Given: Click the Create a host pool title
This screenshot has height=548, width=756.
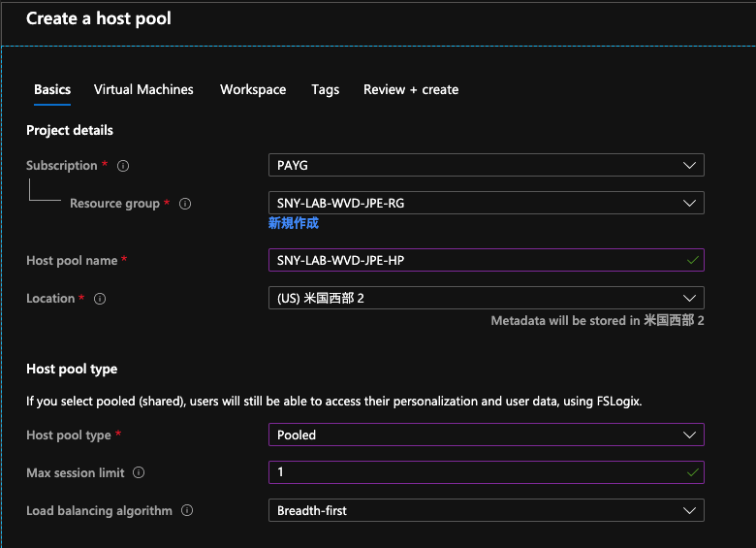Looking at the screenshot, I should [99, 18].
